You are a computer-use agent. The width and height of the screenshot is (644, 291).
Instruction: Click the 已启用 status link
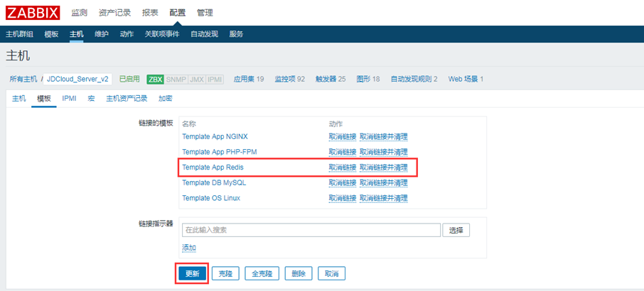(x=129, y=79)
